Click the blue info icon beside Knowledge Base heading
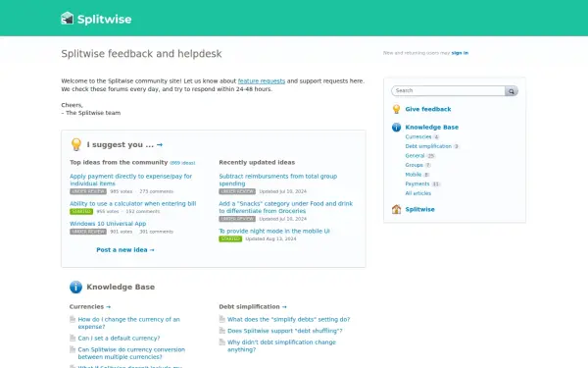588x368 pixels. 75,287
